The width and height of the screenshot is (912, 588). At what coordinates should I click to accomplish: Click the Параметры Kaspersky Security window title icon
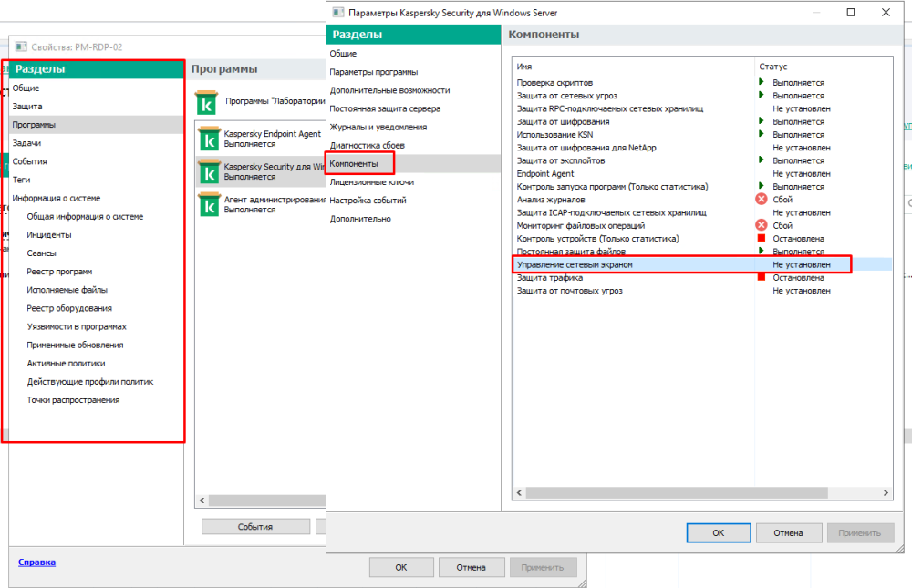tap(338, 12)
